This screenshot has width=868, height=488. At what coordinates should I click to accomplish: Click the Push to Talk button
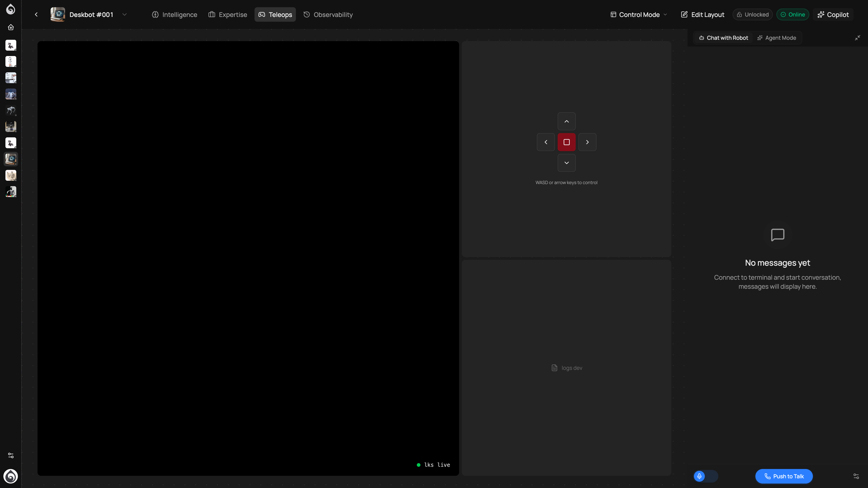[784, 476]
